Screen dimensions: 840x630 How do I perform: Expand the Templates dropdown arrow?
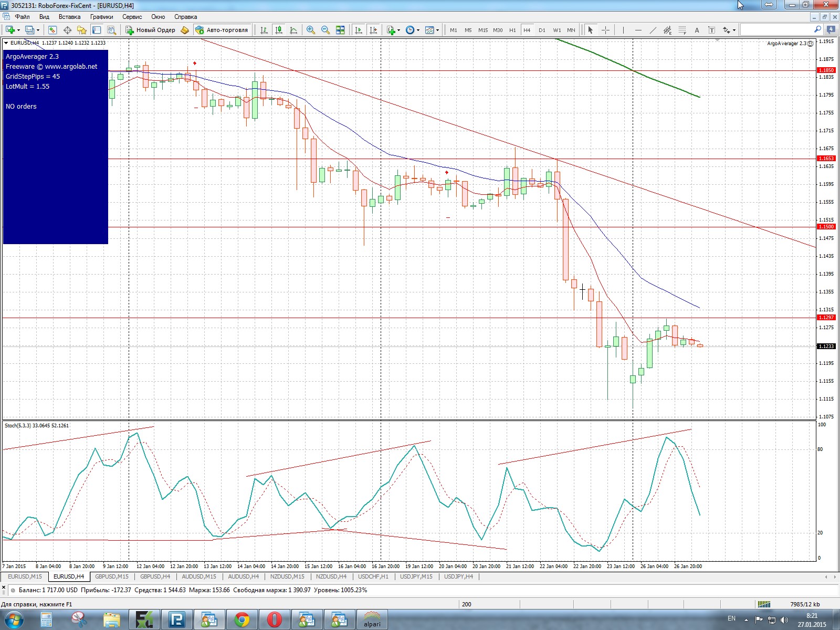[437, 30]
